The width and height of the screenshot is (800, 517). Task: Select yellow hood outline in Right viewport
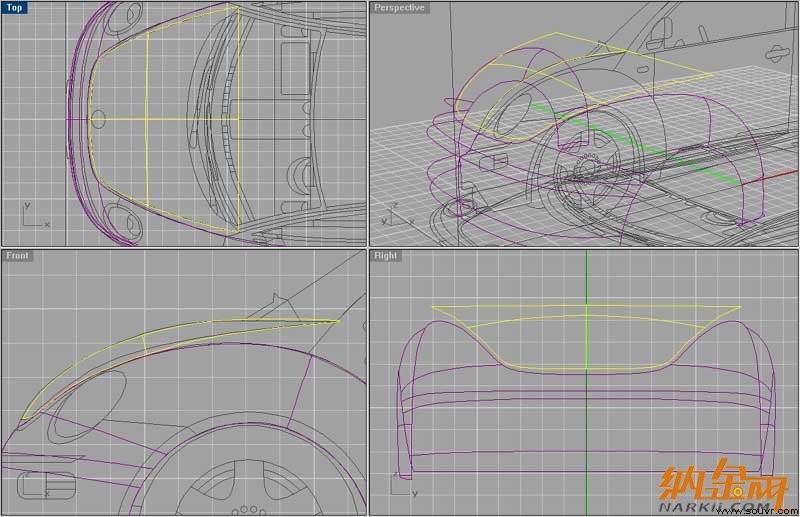[587, 337]
